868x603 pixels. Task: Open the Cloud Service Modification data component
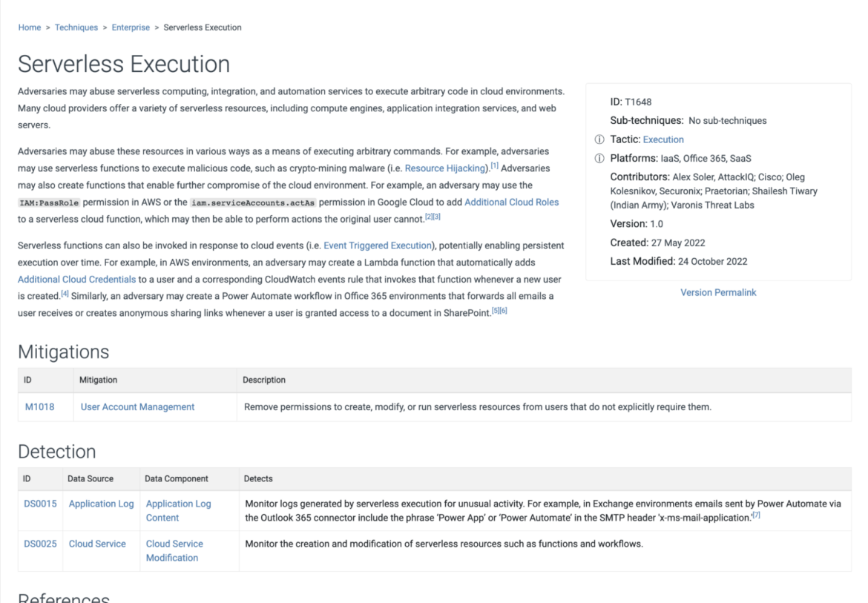(x=174, y=550)
